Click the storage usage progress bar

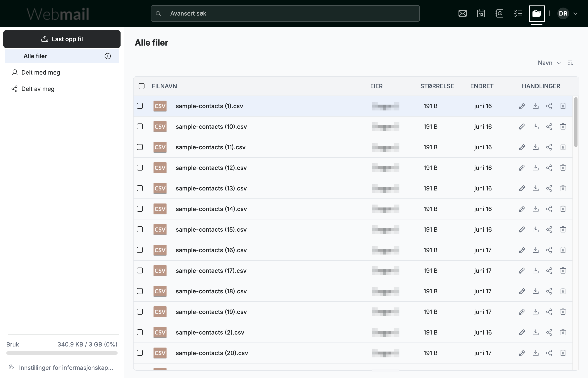click(x=62, y=353)
